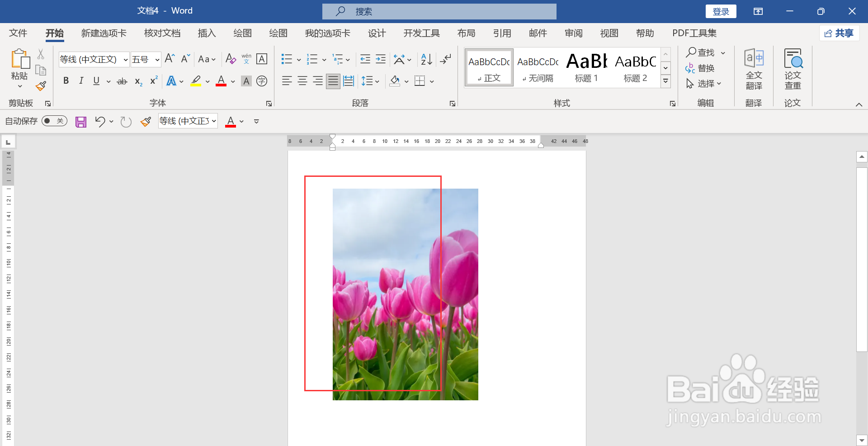
Task: Click the Copy icon in clipboard group
Action: pos(41,70)
